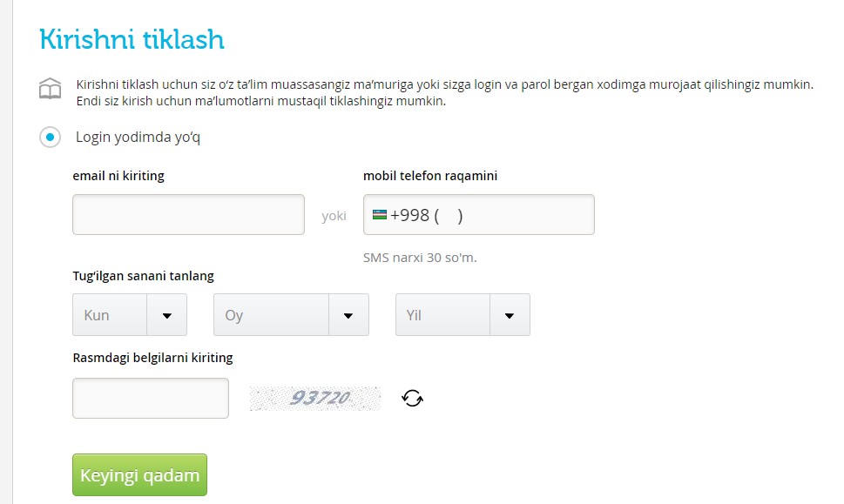Click the 'Kirishni tiklash' heading
The image size is (844, 504).
tap(132, 39)
